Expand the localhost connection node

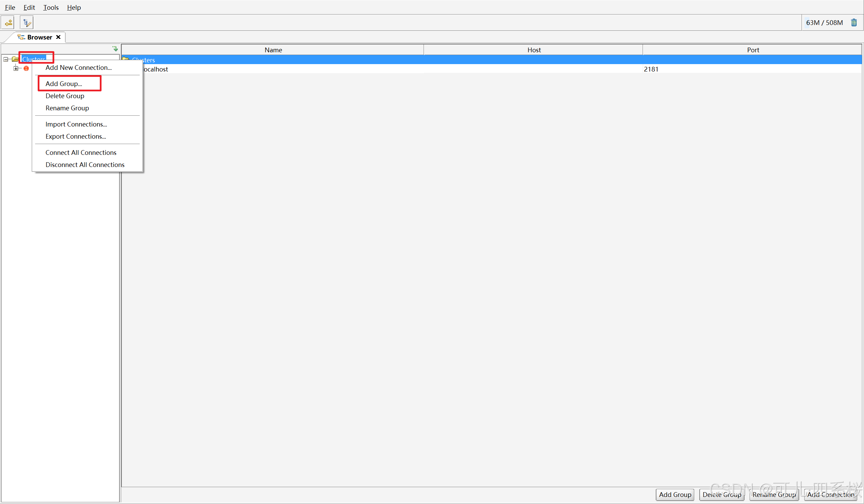pos(16,68)
